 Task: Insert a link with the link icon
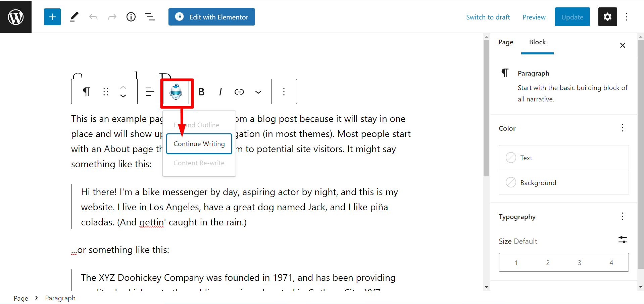[239, 92]
